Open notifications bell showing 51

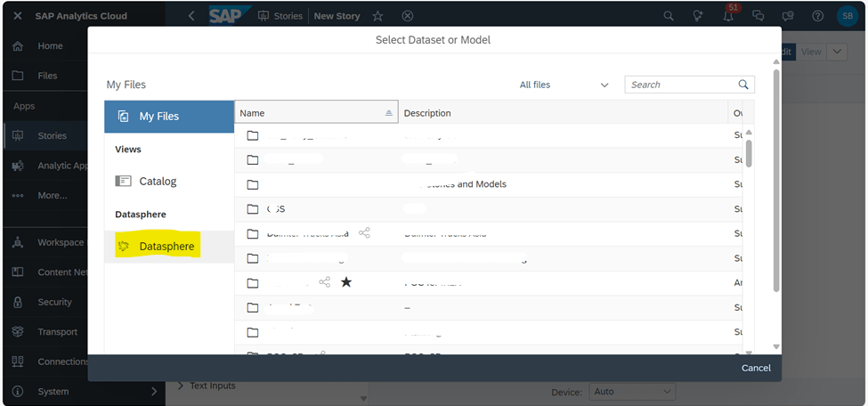coord(729,14)
